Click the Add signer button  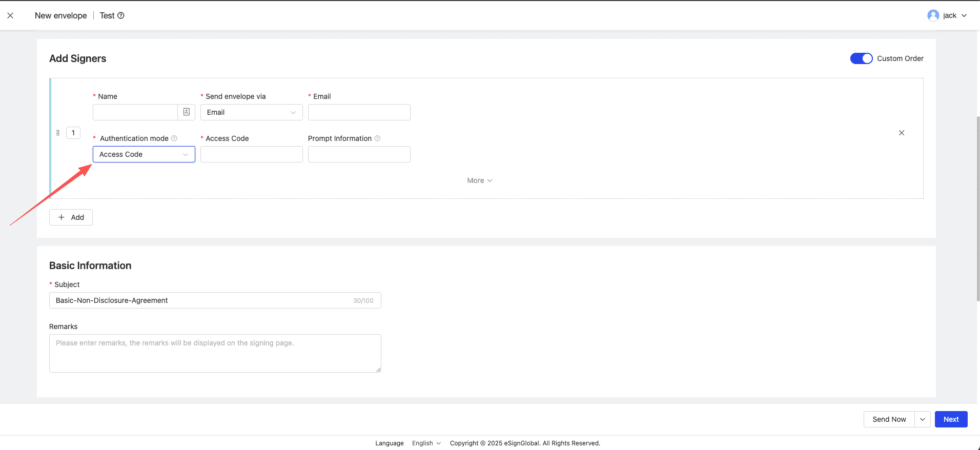(71, 217)
